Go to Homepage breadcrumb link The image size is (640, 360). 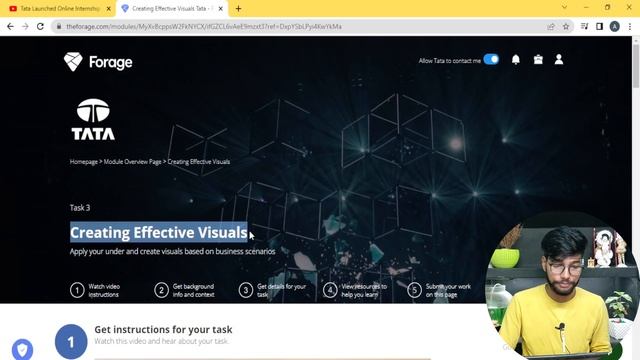(x=84, y=162)
